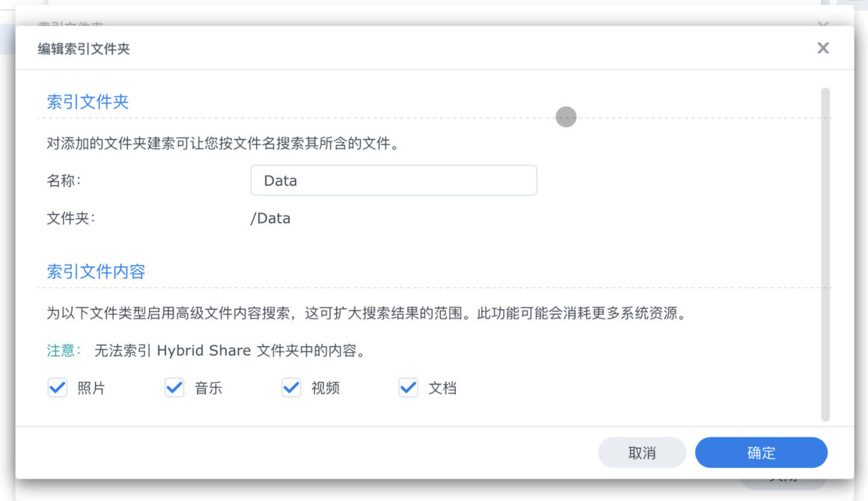
Task: Click the gray drag handle near the top divider
Action: coord(566,117)
